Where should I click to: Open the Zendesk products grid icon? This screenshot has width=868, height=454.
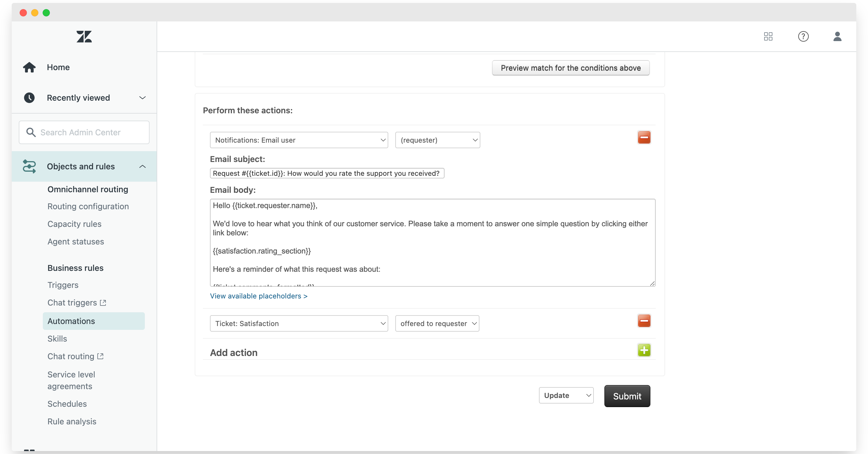[x=768, y=36]
